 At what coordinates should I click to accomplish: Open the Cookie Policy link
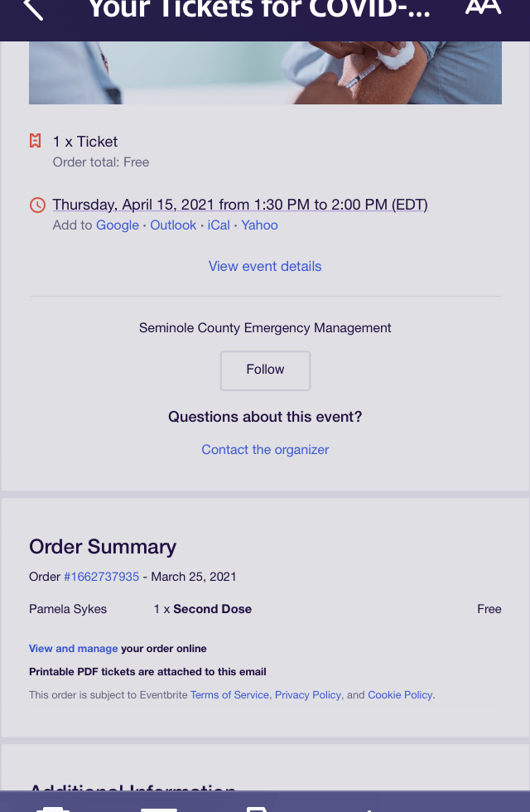[400, 695]
